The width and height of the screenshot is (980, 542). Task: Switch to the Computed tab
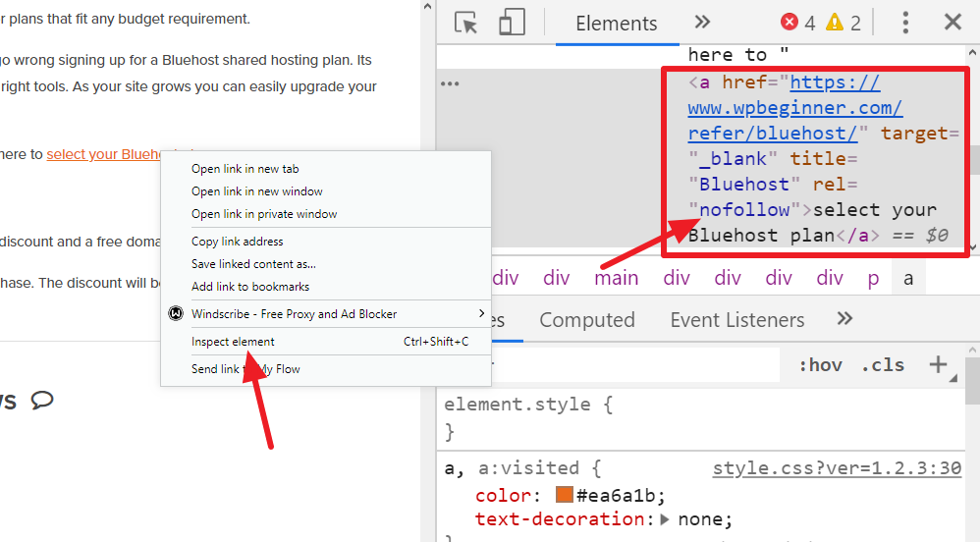(x=587, y=320)
